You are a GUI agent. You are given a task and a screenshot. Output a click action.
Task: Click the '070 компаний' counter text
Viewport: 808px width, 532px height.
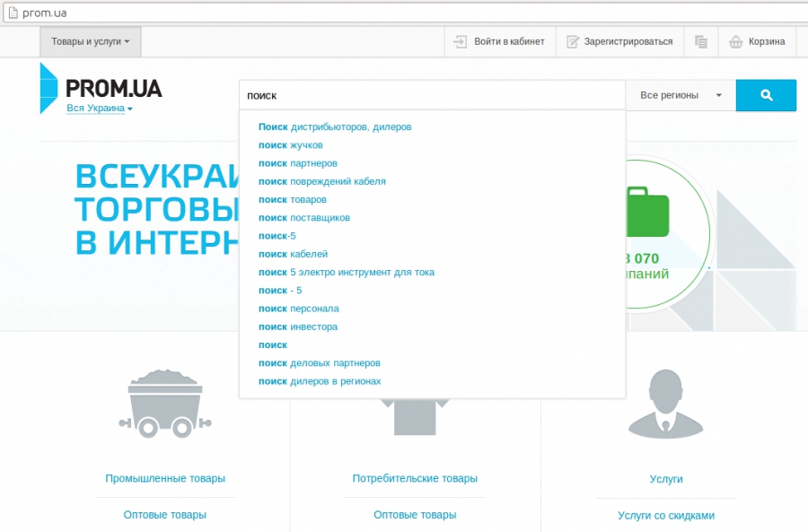click(647, 266)
